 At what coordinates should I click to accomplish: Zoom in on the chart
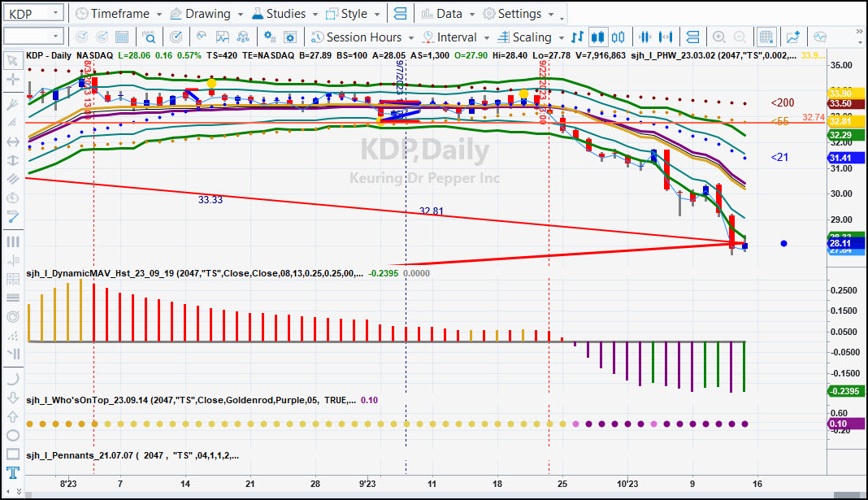pyautogui.click(x=718, y=37)
